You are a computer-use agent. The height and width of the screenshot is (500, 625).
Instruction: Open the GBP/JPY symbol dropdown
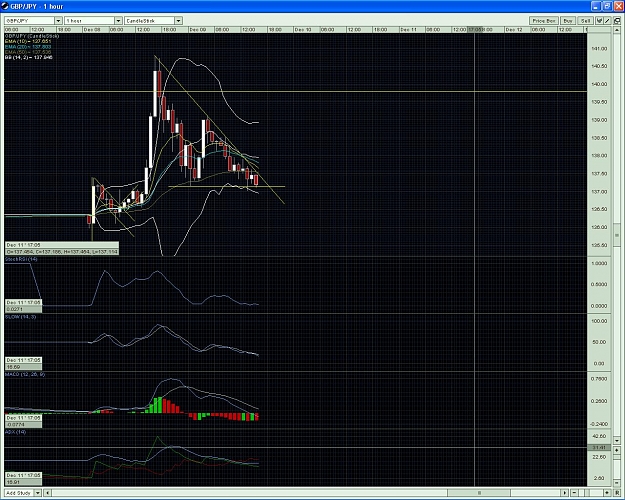pyautogui.click(x=58, y=20)
